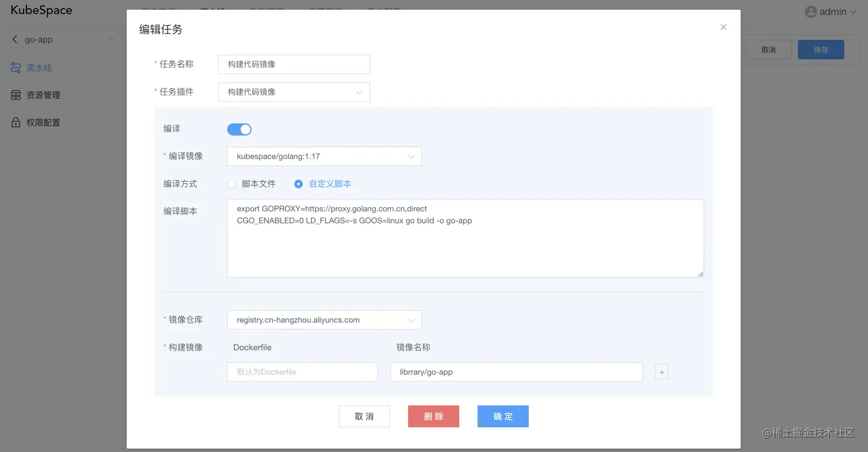Open 权限配置 in the sidebar
Image resolution: width=868 pixels, height=452 pixels.
coord(43,122)
